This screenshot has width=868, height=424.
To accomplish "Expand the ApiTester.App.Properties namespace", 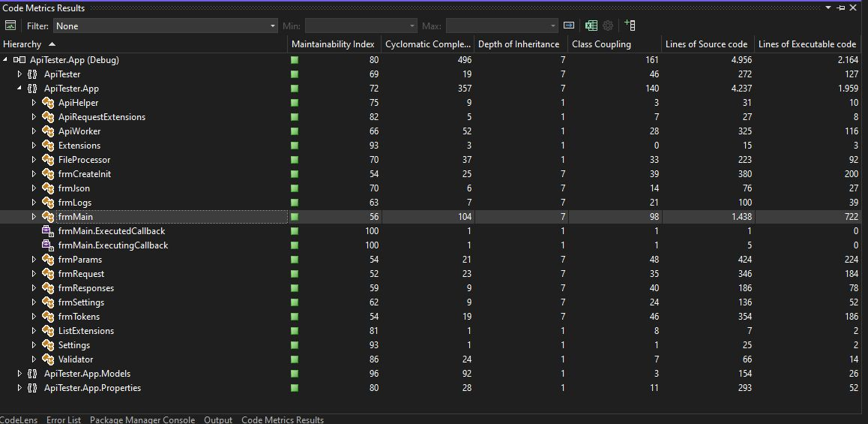I will tap(19, 388).
